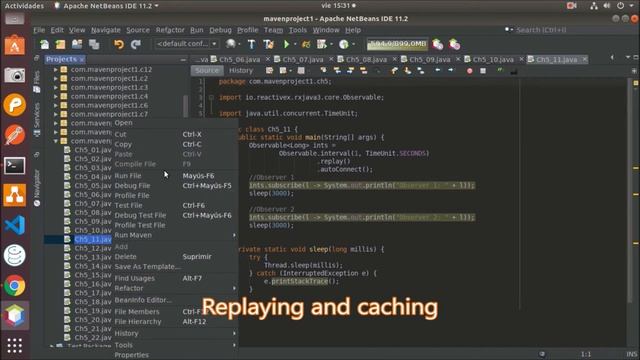Click the stop macro recording icon

pyautogui.click(x=483, y=71)
